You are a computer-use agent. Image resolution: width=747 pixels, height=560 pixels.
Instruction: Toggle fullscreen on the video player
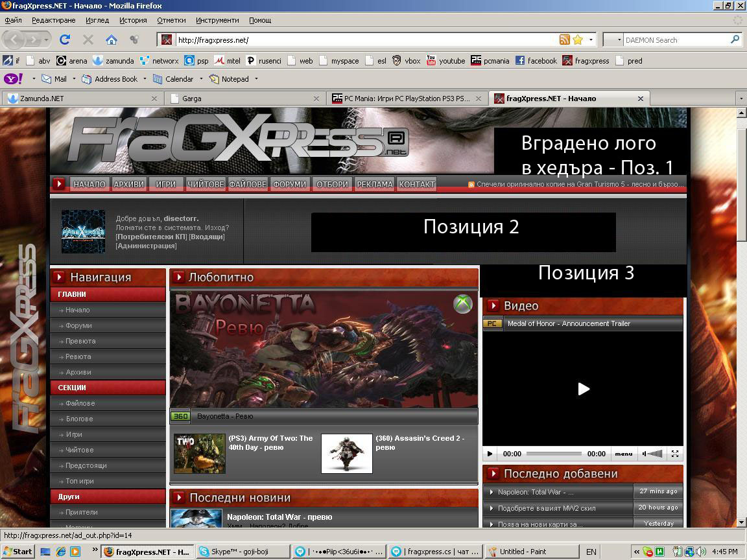click(675, 454)
